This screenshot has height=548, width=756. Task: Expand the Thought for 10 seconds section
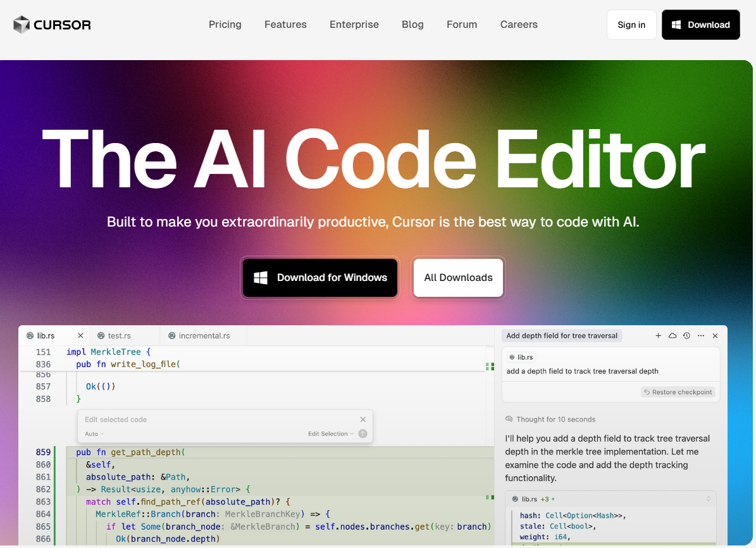pyautogui.click(x=550, y=420)
